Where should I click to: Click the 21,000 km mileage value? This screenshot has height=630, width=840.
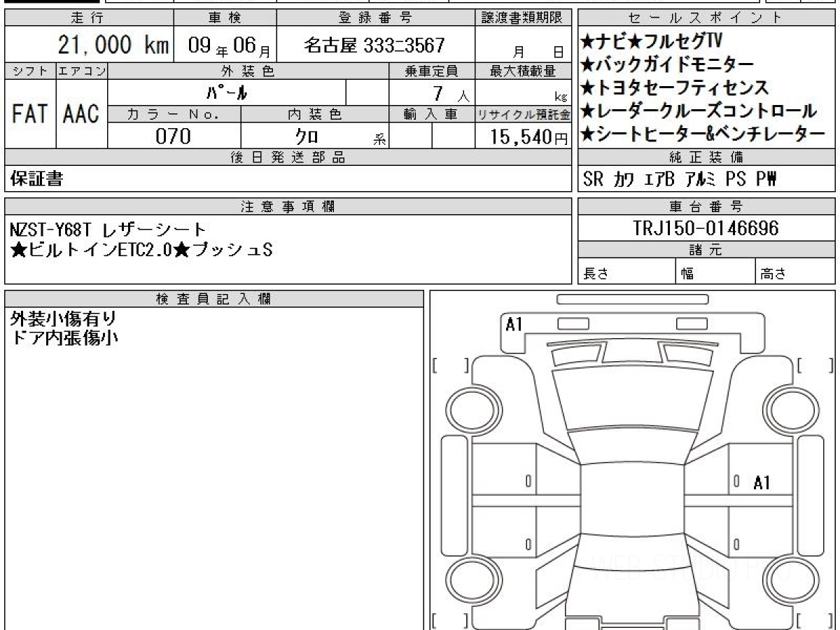click(113, 46)
